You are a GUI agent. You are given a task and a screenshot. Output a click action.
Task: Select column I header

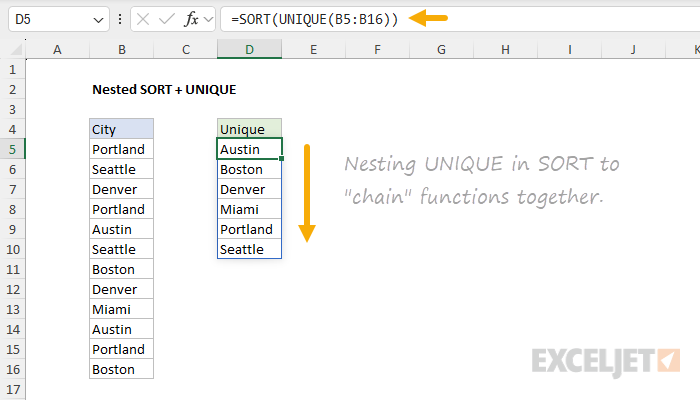click(570, 50)
